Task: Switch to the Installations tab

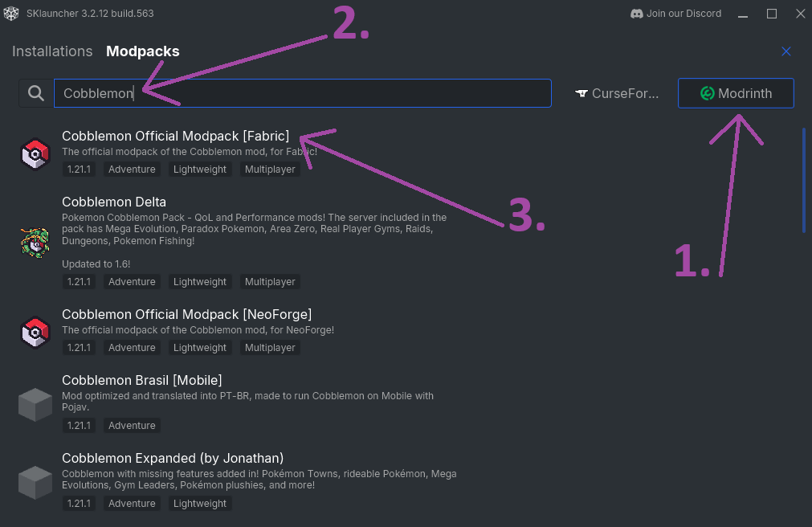Action: (x=52, y=51)
